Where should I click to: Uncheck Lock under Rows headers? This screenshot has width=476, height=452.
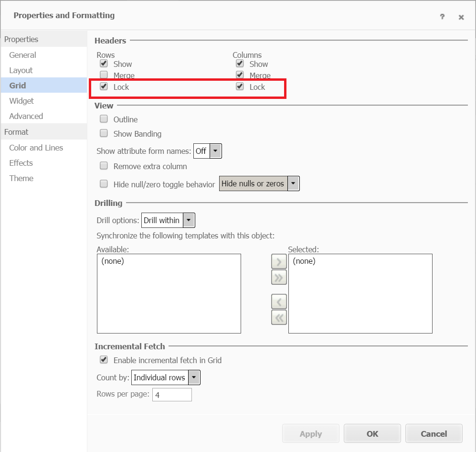point(104,86)
